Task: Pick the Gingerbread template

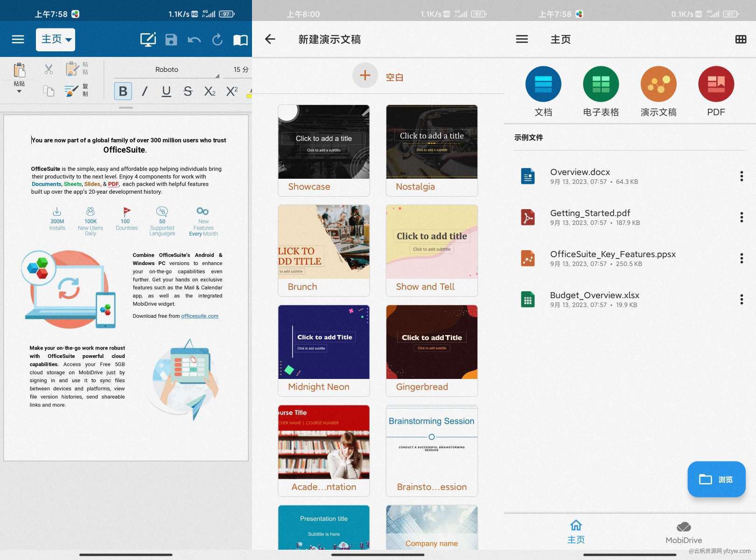Action: (x=432, y=350)
